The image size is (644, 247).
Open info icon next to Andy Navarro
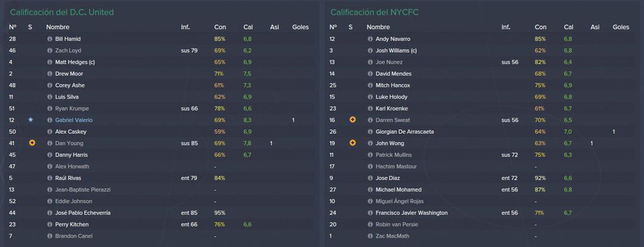click(x=370, y=39)
